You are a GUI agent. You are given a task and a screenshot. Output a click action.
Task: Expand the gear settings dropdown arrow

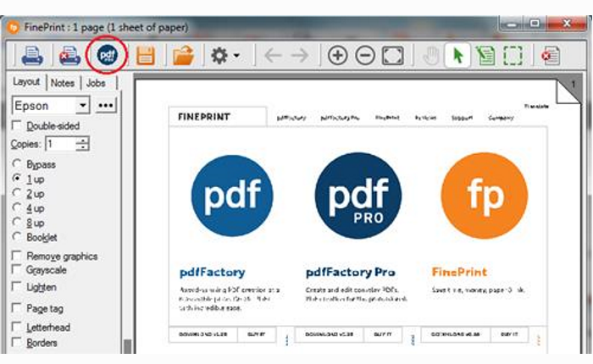[x=236, y=56]
